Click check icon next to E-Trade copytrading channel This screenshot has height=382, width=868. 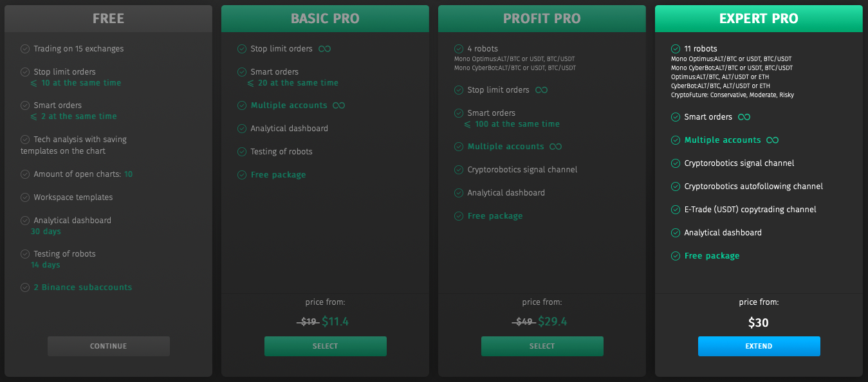(676, 210)
